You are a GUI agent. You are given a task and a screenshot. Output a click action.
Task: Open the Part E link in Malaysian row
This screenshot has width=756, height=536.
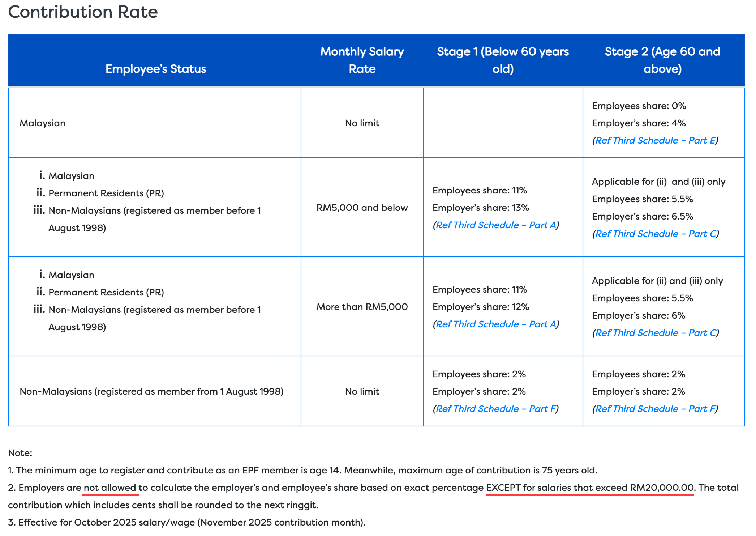click(655, 141)
